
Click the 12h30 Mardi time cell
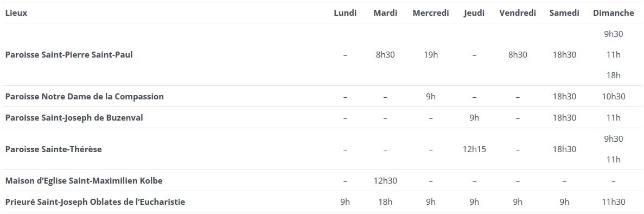coord(385,181)
